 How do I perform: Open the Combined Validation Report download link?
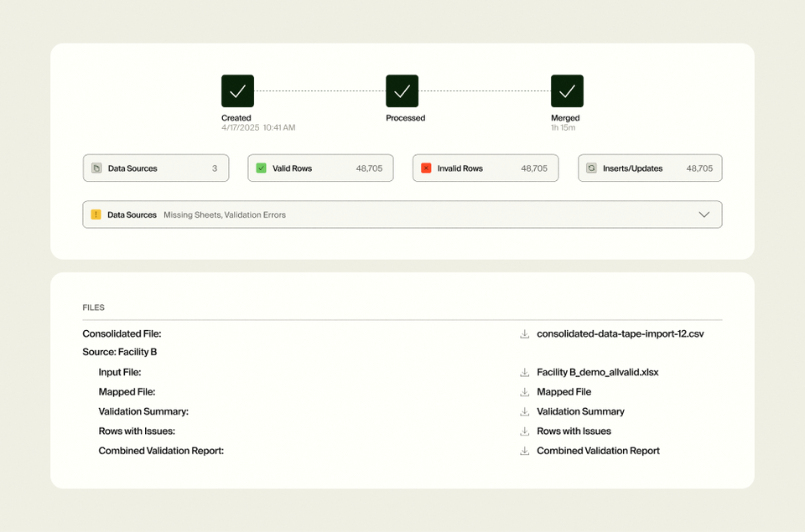(x=598, y=451)
